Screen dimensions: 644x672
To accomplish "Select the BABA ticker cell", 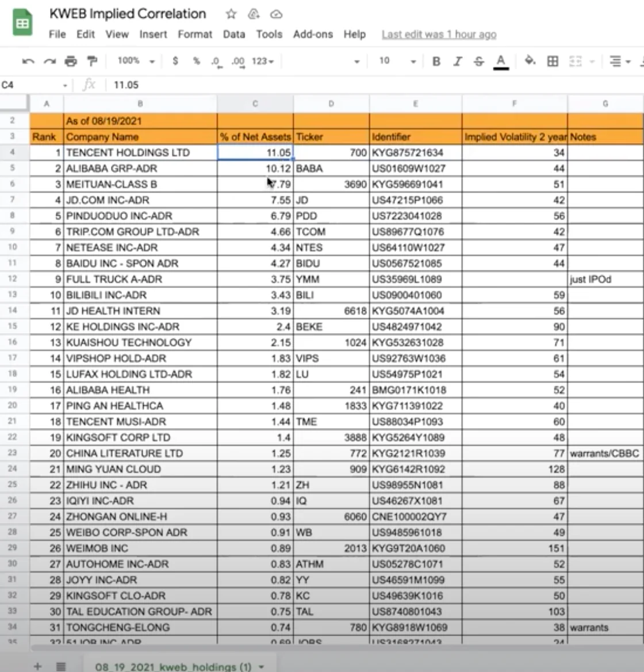I will 331,169.
